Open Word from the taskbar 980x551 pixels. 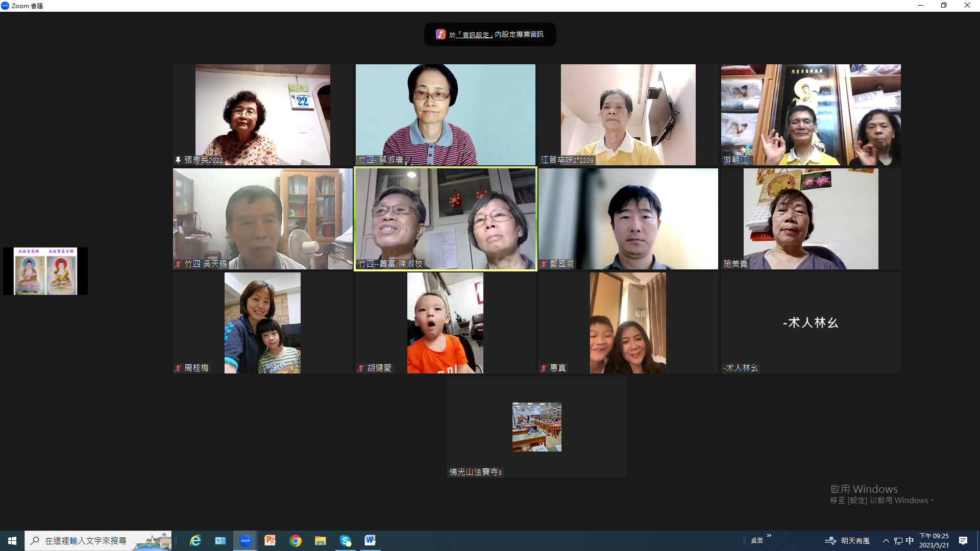(370, 541)
